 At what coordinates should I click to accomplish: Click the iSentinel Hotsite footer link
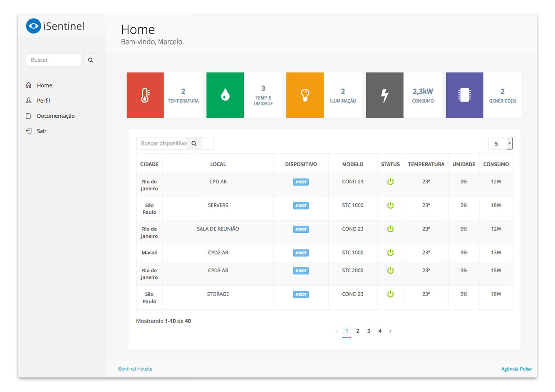[x=135, y=369]
